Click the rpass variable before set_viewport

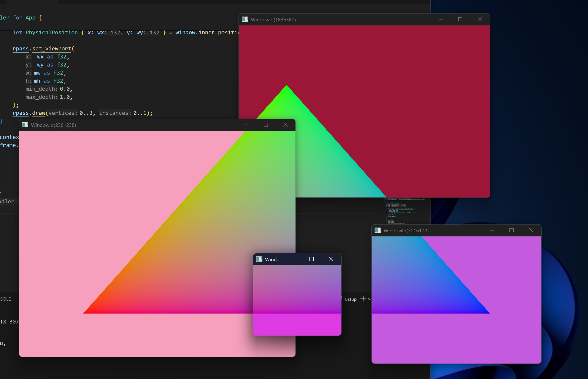coord(21,49)
